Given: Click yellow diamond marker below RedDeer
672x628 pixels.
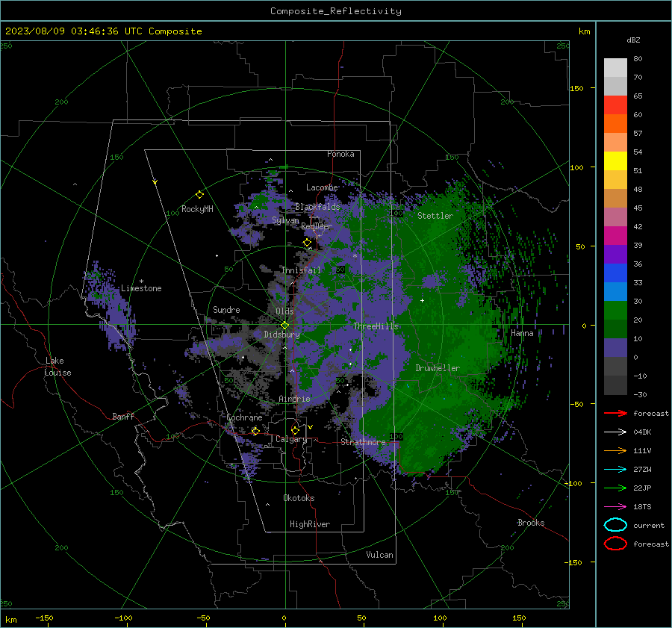Looking at the screenshot, I should point(308,243).
